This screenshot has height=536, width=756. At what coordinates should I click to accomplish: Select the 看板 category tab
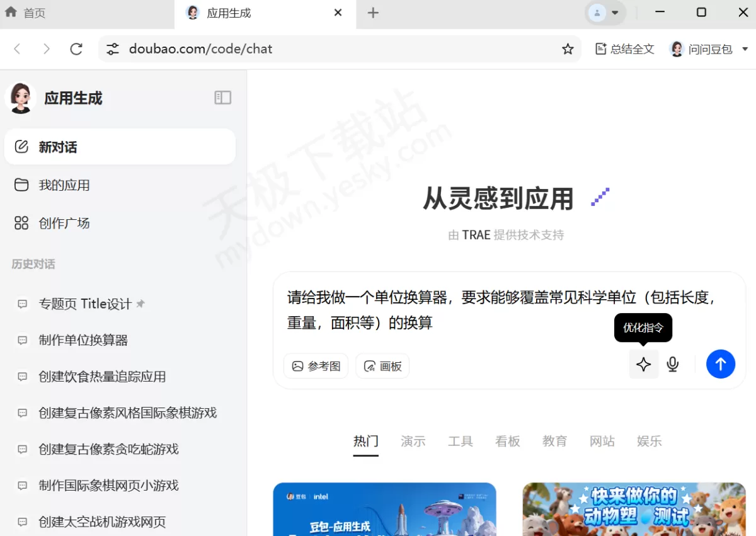pos(508,441)
